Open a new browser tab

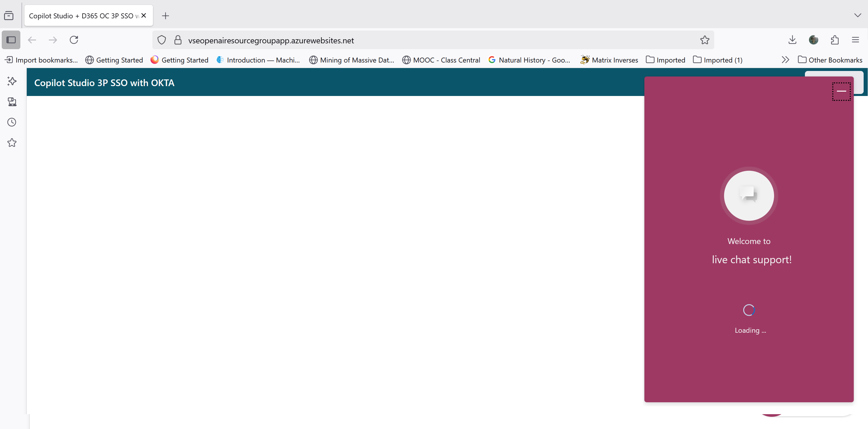165,16
